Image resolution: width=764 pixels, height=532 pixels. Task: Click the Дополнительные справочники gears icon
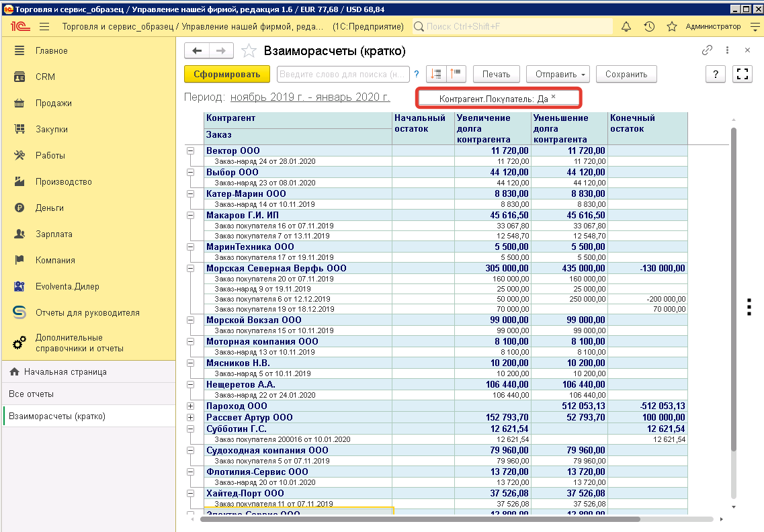[19, 343]
